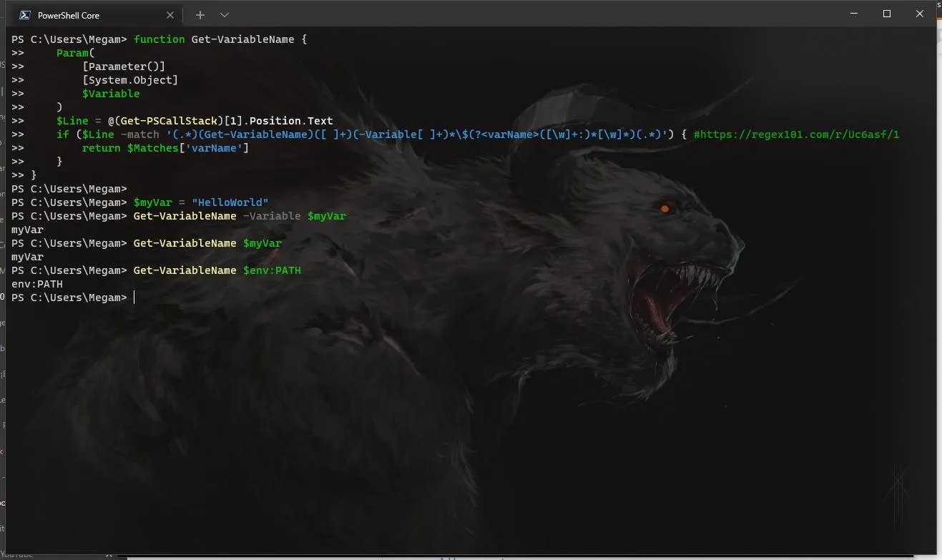Screen dimensions: 942x560
Task: Click the "Param(" keyword
Action: point(76,53)
